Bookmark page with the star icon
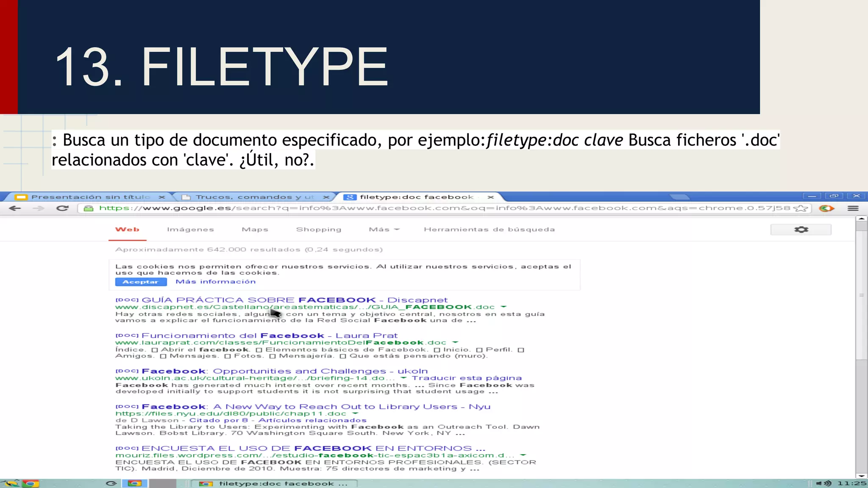This screenshot has width=868, height=488. coord(801,208)
